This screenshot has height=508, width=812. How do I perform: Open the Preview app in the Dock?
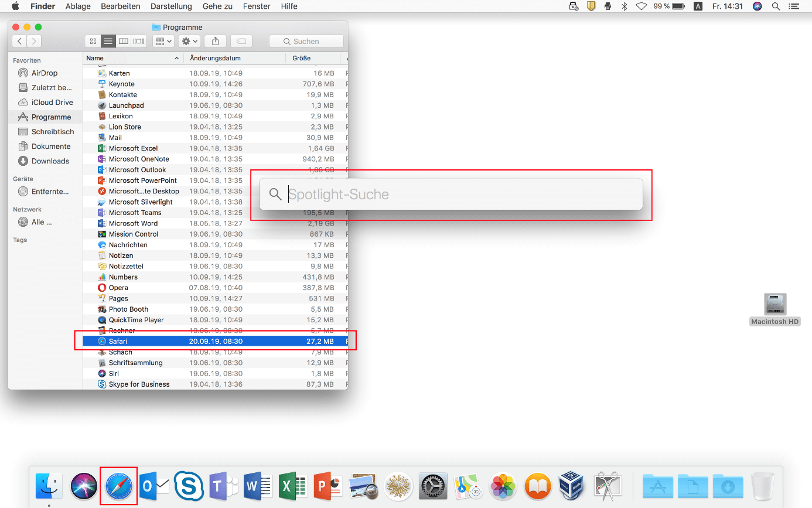coord(363,486)
